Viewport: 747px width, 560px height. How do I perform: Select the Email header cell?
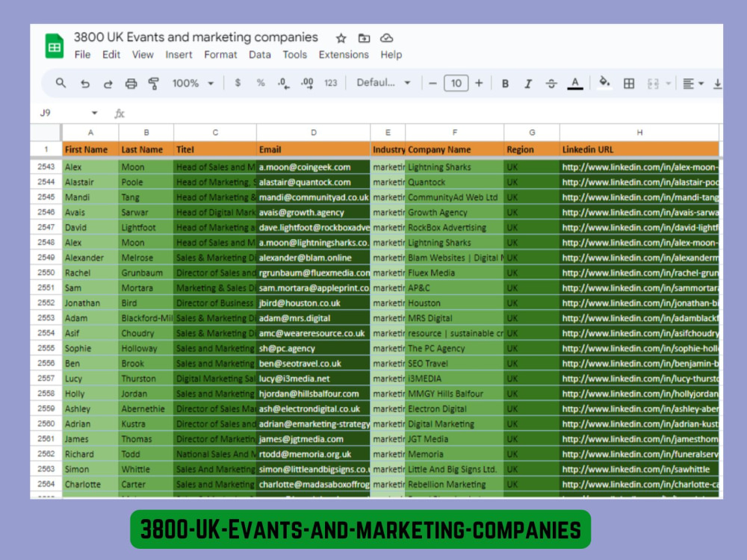314,149
